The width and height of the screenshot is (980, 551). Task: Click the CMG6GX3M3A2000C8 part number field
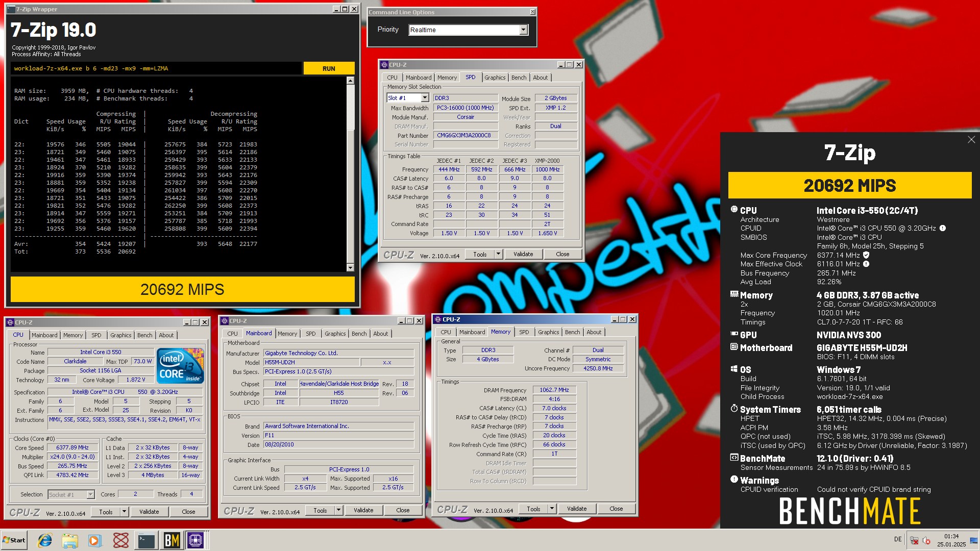tap(466, 136)
